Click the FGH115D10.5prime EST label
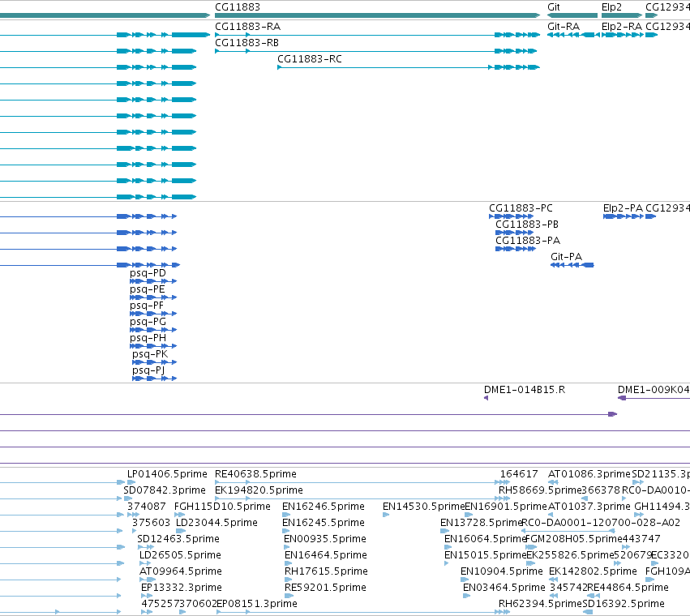Viewport: 690px width, 616px height. (x=222, y=507)
